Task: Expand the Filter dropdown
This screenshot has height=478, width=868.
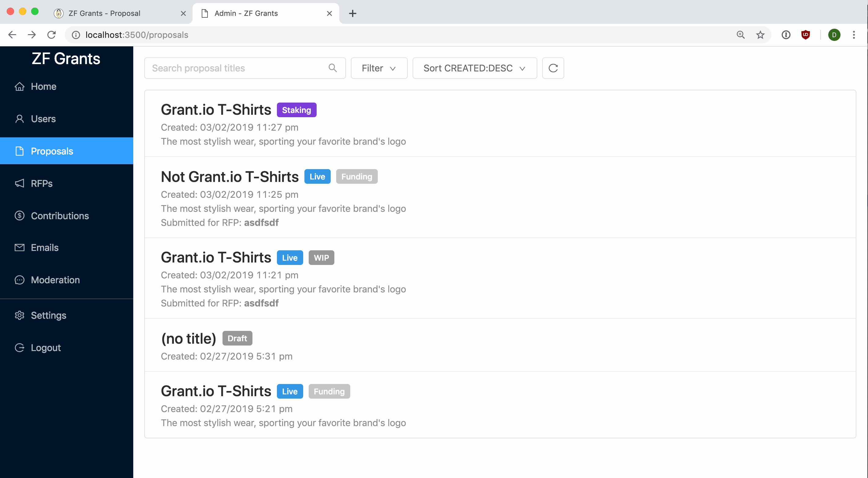Action: click(379, 68)
